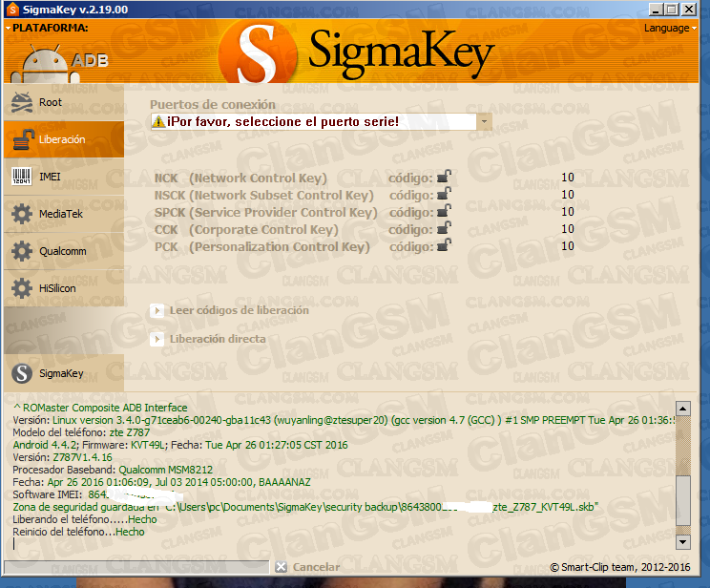Click the NCK código lock icon
This screenshot has width=710, height=588.
click(x=444, y=177)
